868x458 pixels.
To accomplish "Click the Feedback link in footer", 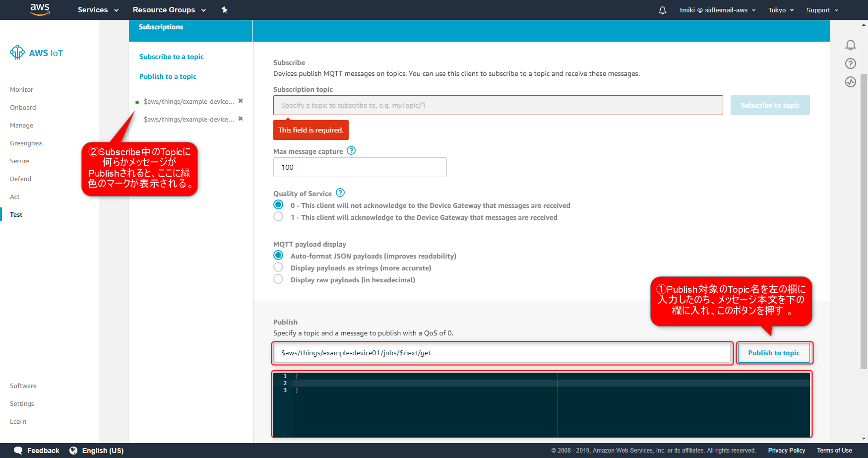I will click(43, 451).
